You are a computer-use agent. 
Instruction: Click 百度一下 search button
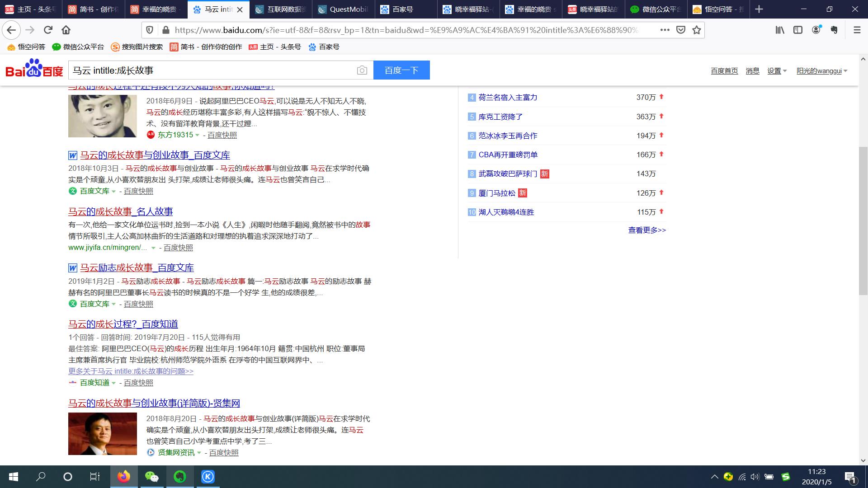(401, 70)
